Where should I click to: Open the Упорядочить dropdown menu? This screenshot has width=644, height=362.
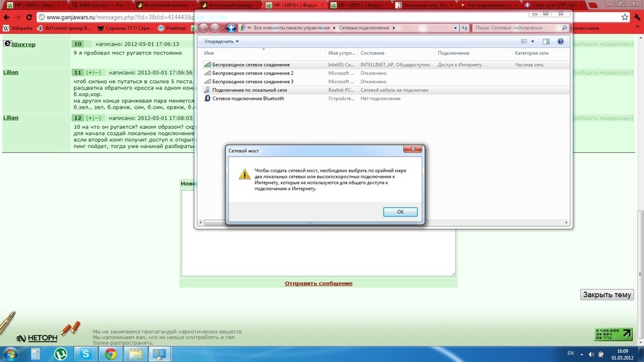222,42
